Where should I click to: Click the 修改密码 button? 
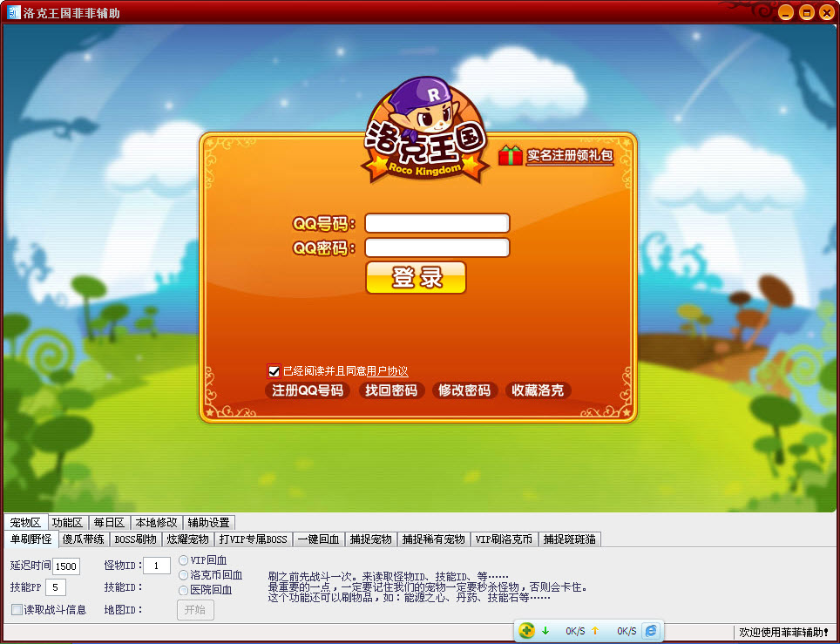pyautogui.click(x=464, y=390)
